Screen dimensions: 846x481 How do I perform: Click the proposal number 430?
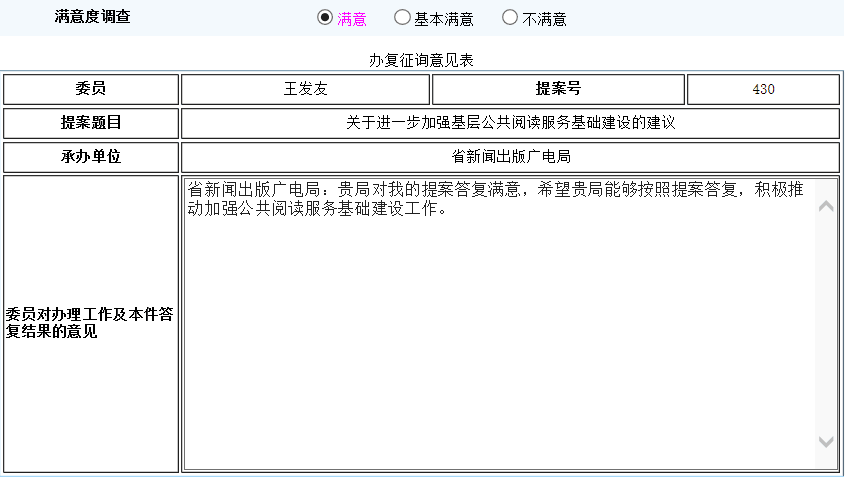point(763,89)
